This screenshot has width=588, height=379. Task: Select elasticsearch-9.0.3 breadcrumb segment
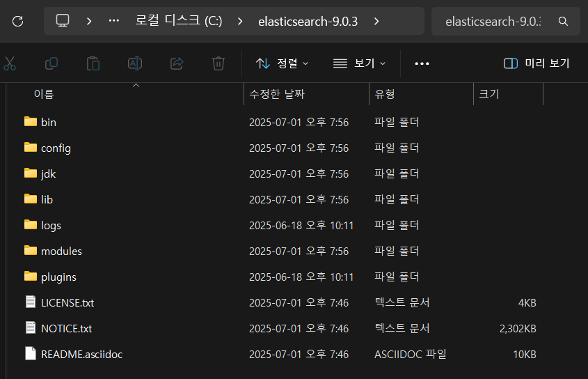[308, 22]
